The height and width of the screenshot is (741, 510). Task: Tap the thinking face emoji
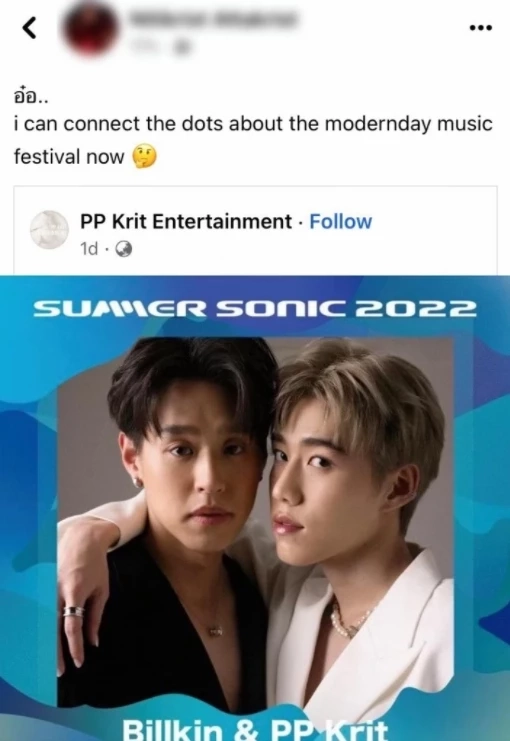[144, 157]
